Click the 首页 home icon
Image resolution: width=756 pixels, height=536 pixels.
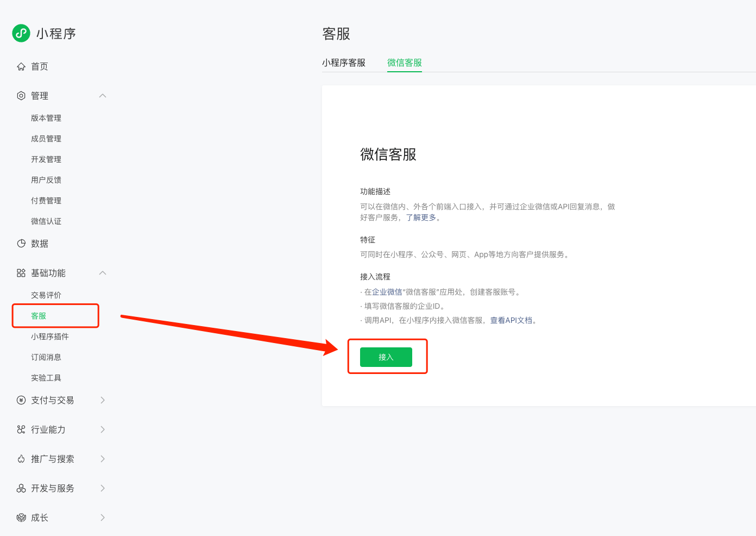(x=21, y=66)
